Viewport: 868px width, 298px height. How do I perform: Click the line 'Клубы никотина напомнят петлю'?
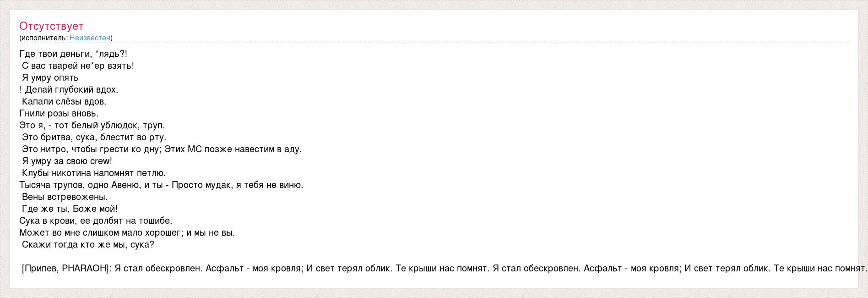(94, 173)
